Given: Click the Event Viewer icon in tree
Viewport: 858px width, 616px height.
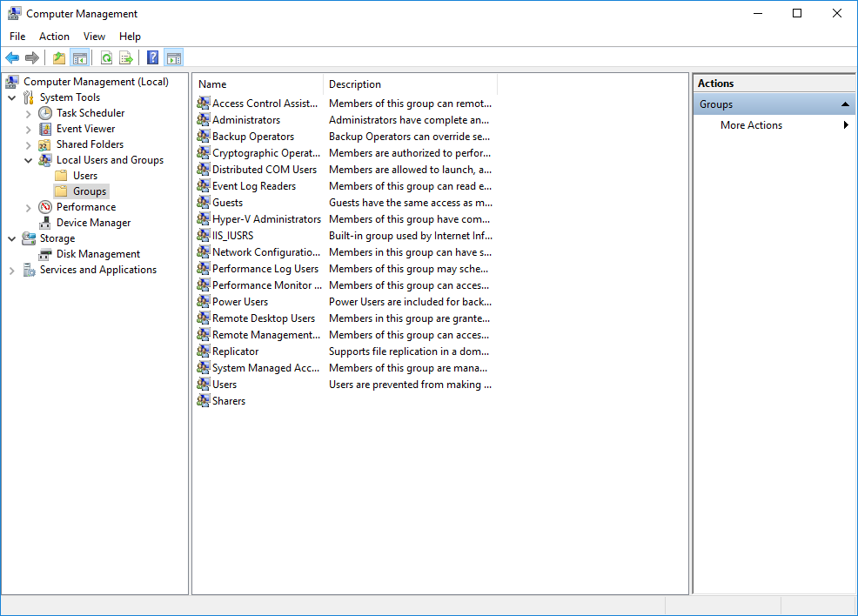Looking at the screenshot, I should 45,129.
